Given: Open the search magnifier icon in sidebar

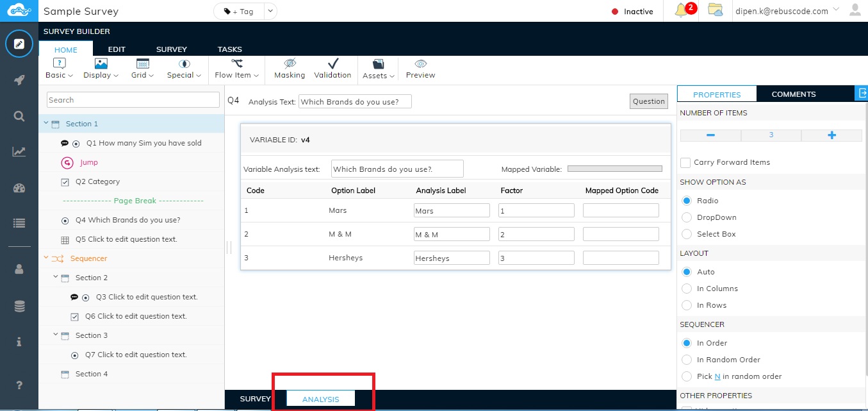Looking at the screenshot, I should pyautogui.click(x=19, y=116).
